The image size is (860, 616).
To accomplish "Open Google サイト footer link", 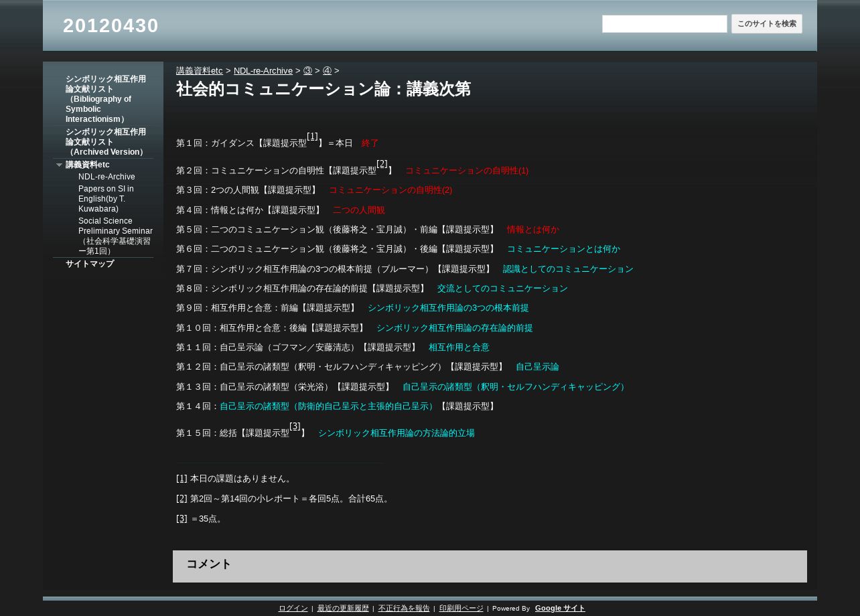I will pos(560,609).
